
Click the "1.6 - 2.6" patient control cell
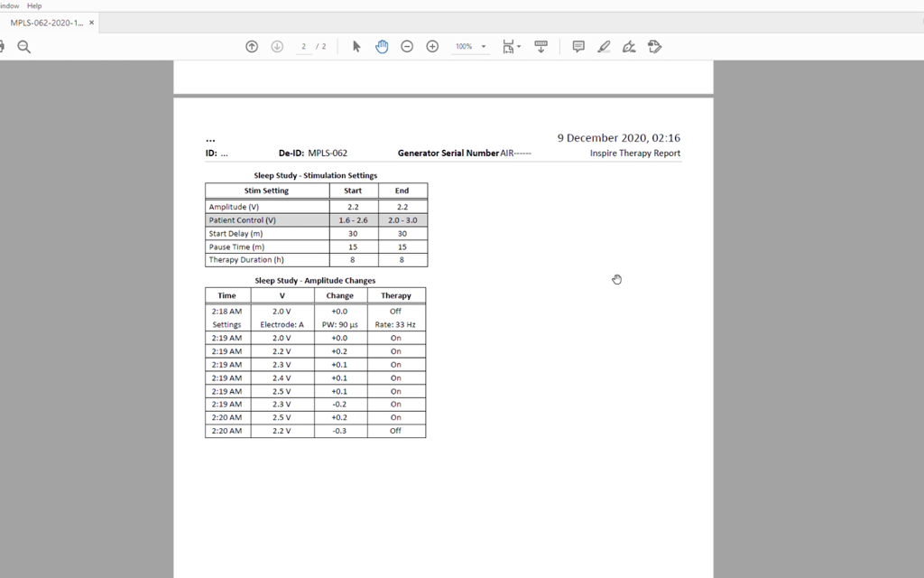coord(353,220)
